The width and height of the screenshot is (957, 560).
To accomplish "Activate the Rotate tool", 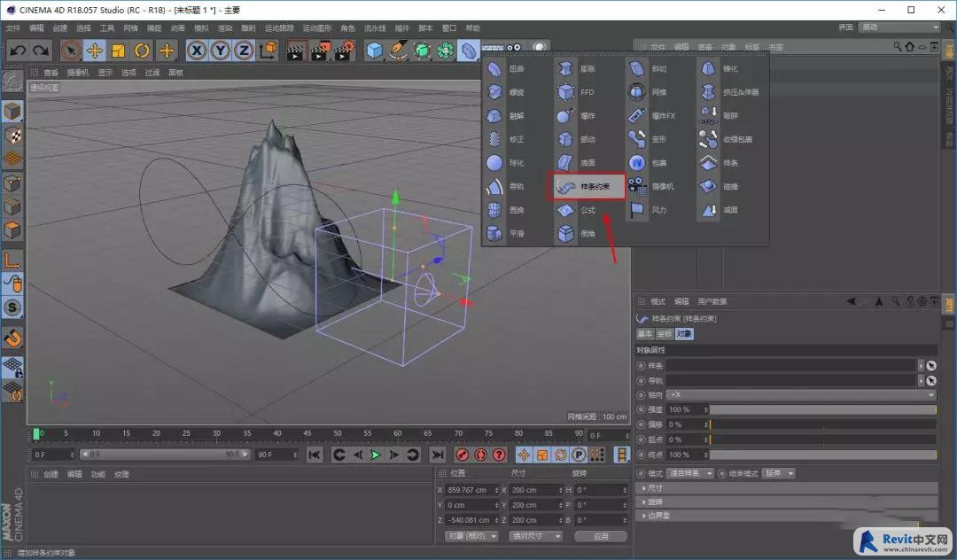I will 142,50.
